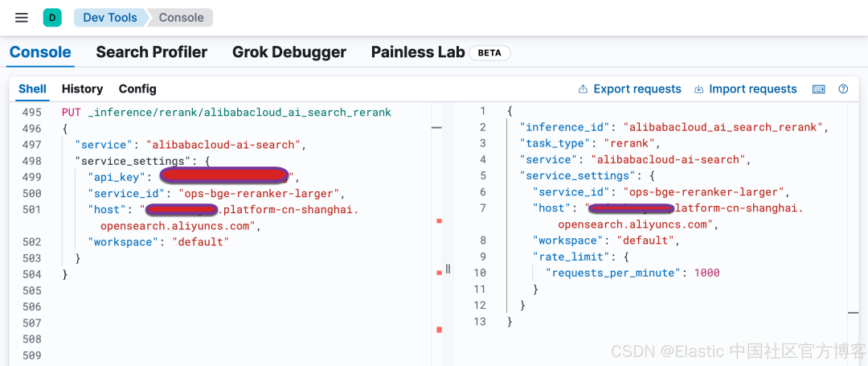Click the BETA badge on Painless Lab
The width and height of the screenshot is (868, 366).
[489, 53]
